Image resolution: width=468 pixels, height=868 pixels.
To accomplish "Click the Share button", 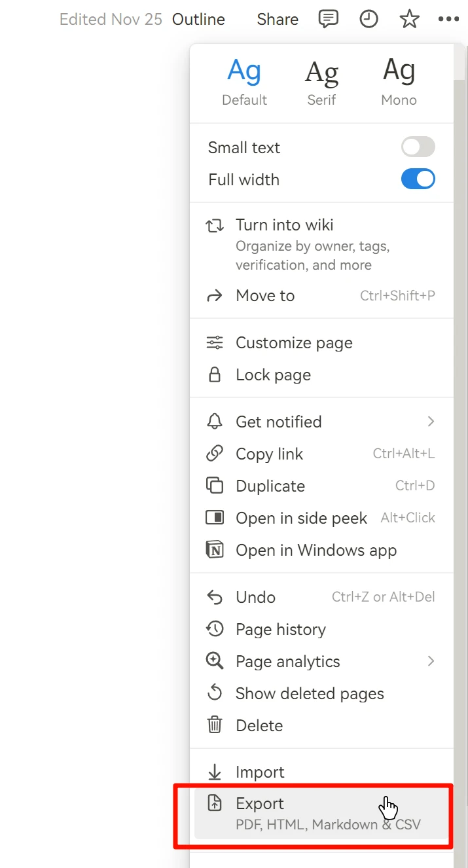I will coord(278,20).
